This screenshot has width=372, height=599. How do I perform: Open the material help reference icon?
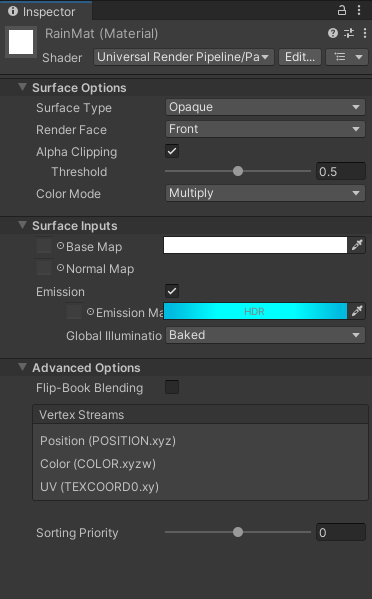pos(333,33)
